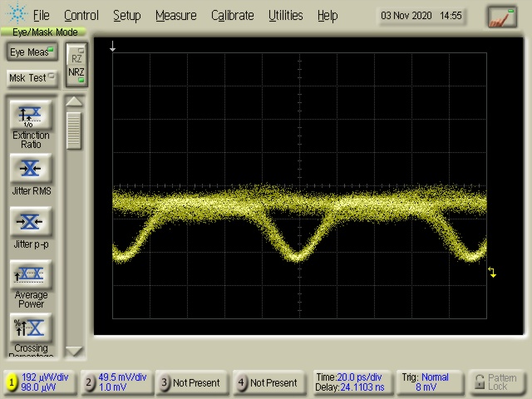Select the Extinction Ratio measurement icon
Screen dimensions: 532x399
coord(31,115)
